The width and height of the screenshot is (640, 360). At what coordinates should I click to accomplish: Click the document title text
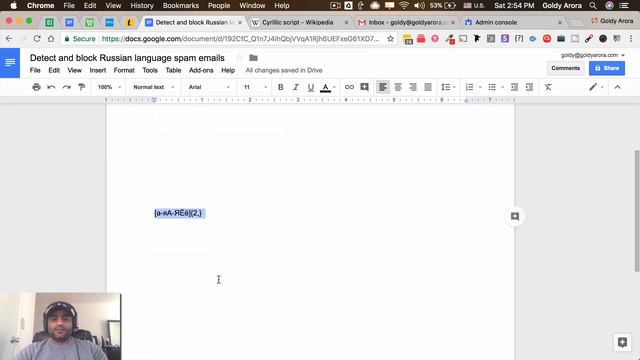click(x=127, y=58)
